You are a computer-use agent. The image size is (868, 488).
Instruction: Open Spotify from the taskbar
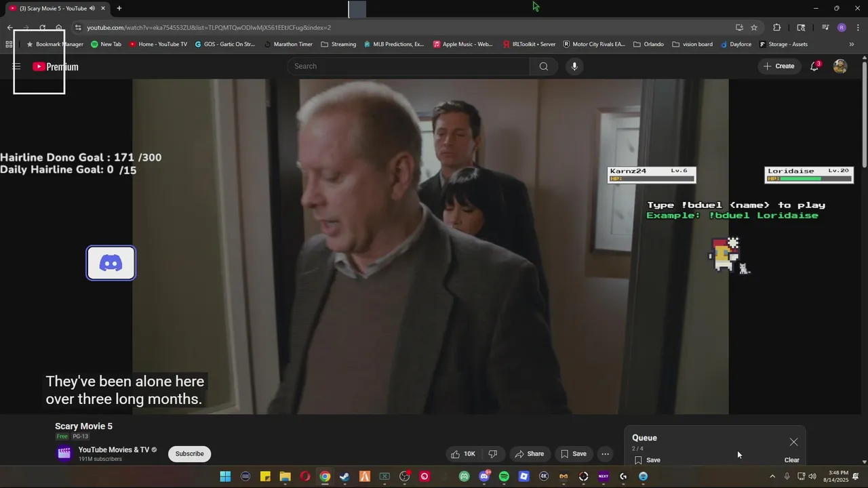[504, 476]
